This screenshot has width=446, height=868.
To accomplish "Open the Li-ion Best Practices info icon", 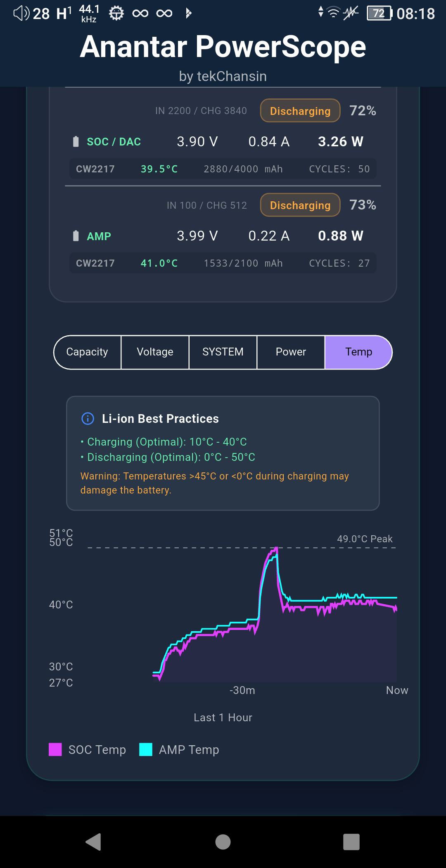I will (x=87, y=419).
